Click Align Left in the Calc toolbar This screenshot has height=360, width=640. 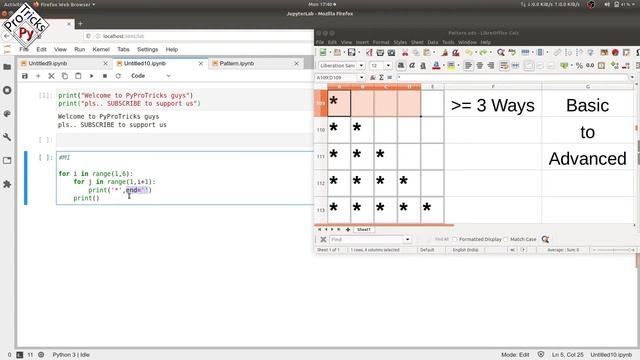click(x=468, y=65)
